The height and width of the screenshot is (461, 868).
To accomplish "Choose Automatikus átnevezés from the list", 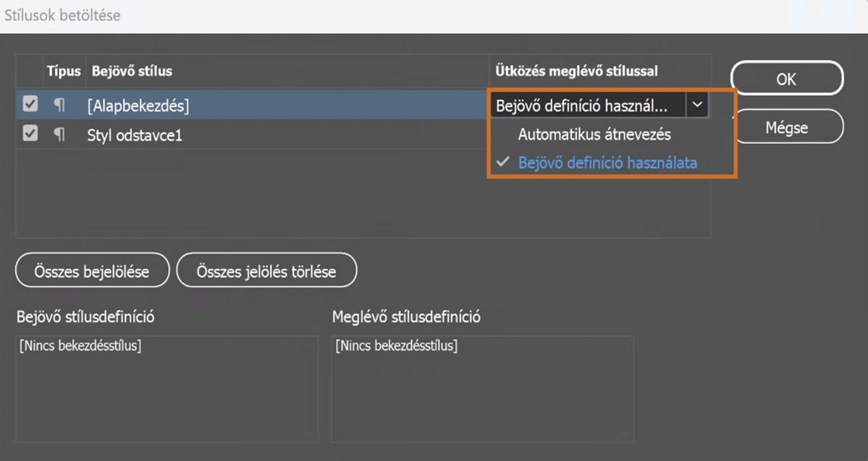I will (x=594, y=134).
